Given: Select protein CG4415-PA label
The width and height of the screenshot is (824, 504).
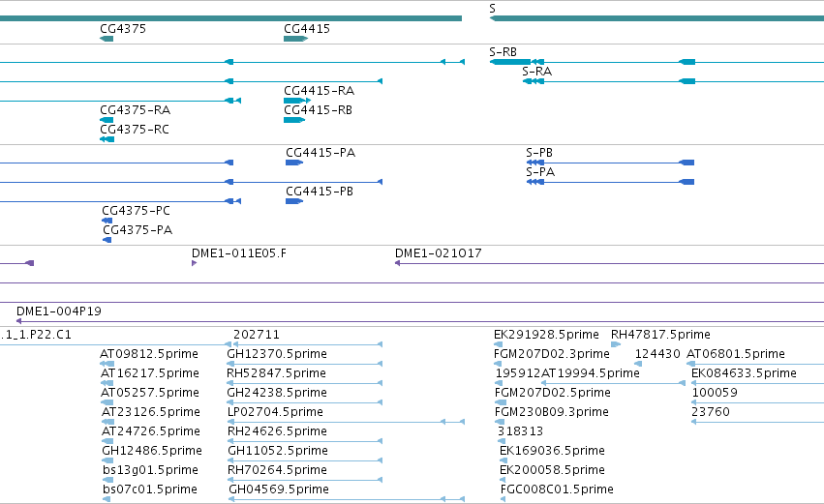Looking at the screenshot, I should click(x=320, y=153).
